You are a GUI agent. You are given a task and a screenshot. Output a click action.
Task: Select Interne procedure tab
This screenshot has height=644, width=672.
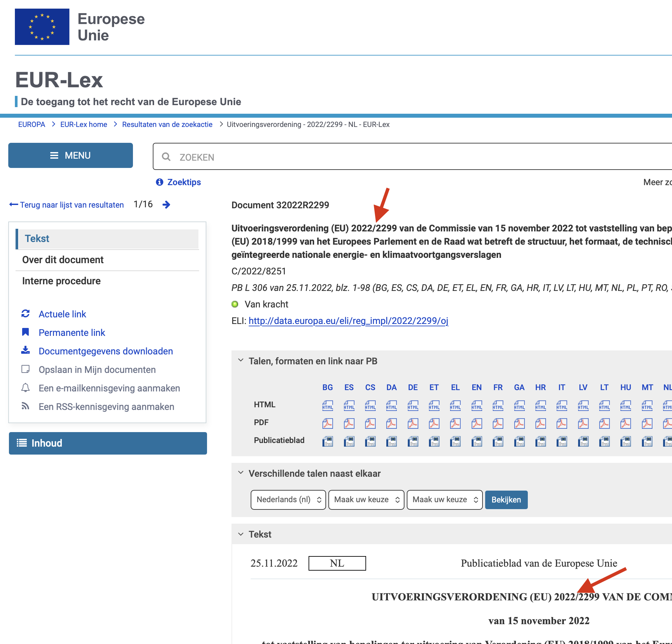[x=107, y=281]
